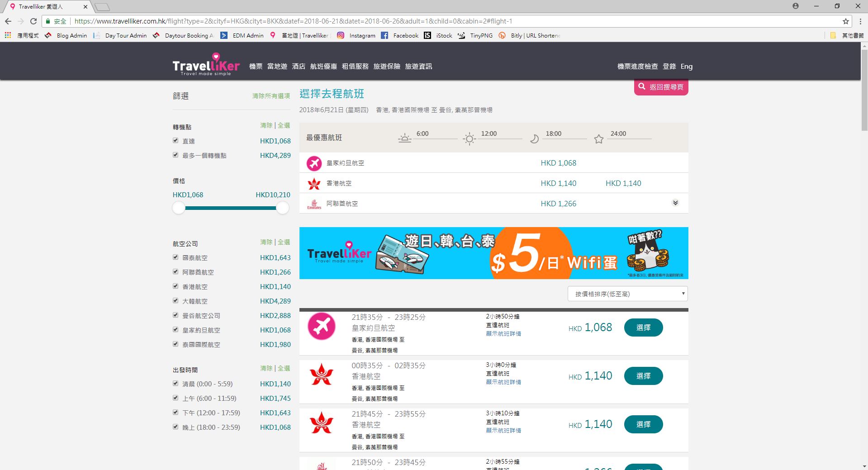Open the iStock bookmark
This screenshot has width=868, height=470.
coord(438,35)
